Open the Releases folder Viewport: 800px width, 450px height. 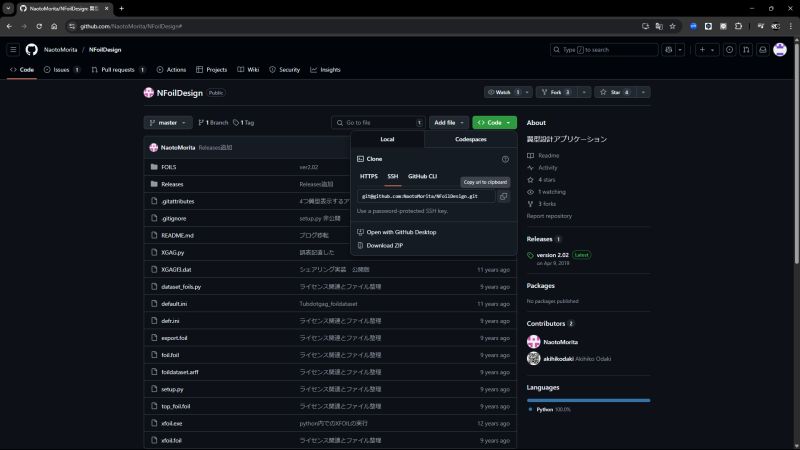tap(172, 184)
